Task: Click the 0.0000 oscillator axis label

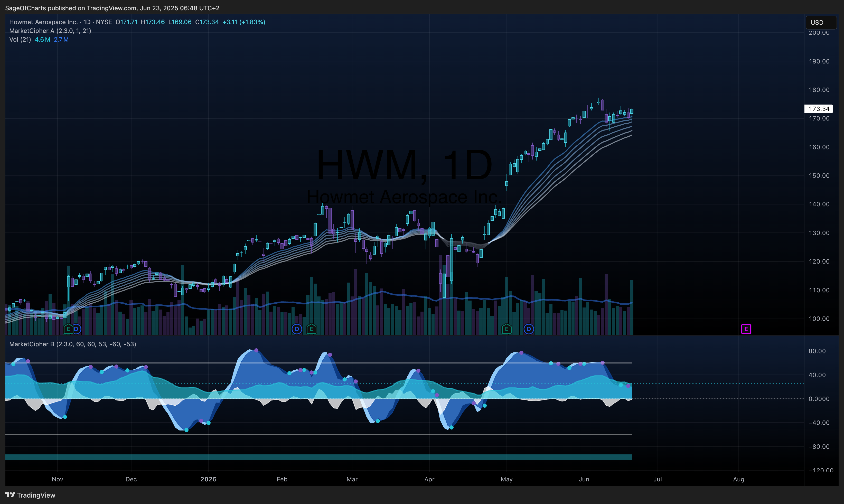Action: 819,399
